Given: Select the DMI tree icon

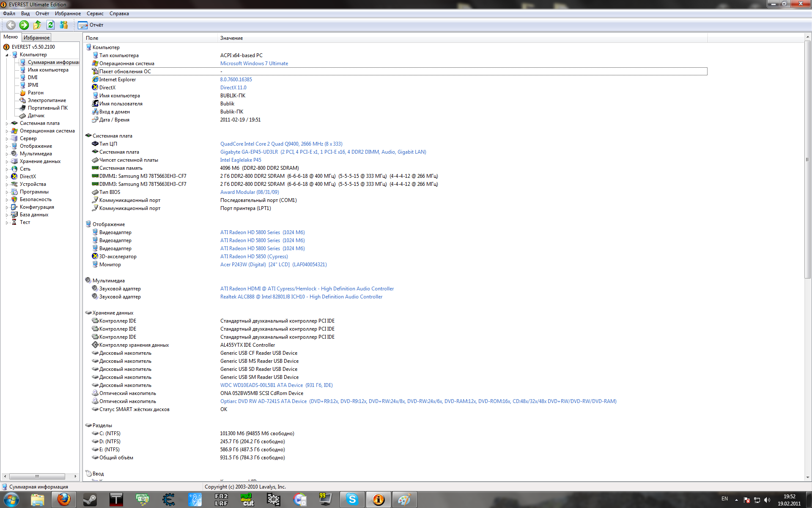Looking at the screenshot, I should pos(23,77).
